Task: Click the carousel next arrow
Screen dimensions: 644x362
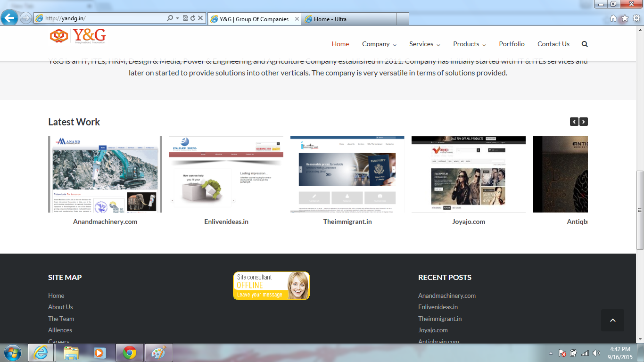Action: coord(584,122)
